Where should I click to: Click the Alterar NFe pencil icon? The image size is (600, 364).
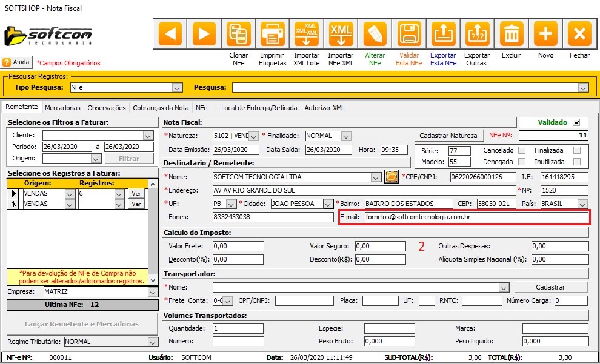[375, 33]
